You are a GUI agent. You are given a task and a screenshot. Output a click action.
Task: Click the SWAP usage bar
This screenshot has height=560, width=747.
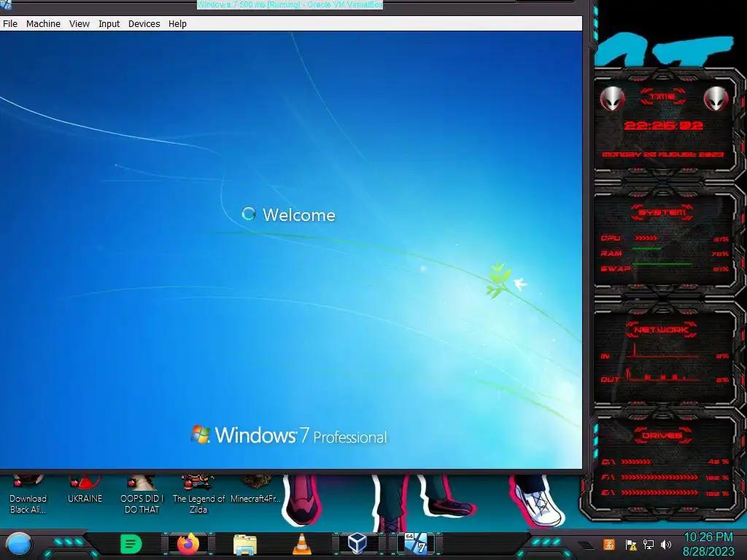pos(662,264)
